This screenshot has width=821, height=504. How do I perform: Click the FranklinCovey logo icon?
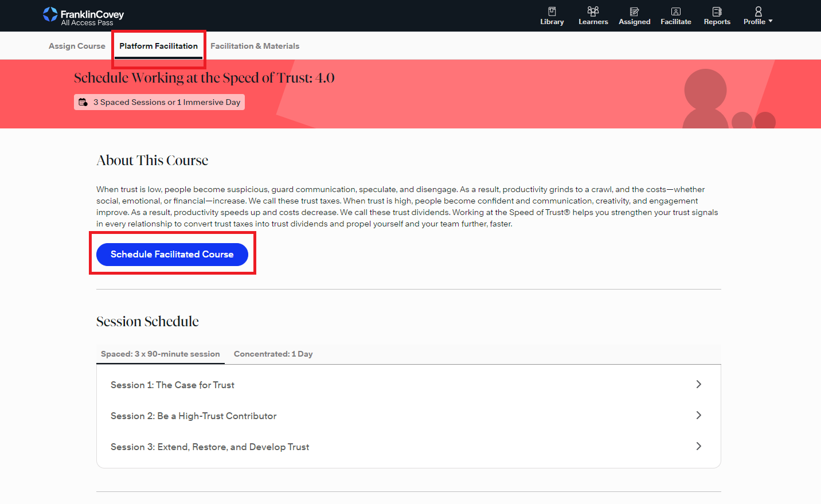[50, 15]
